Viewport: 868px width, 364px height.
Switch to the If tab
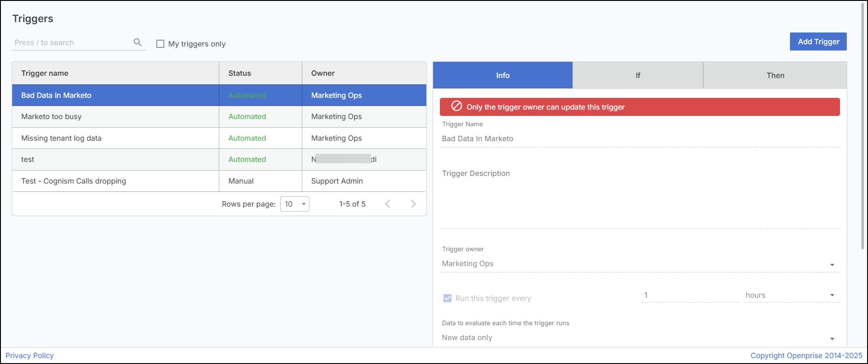pos(637,75)
